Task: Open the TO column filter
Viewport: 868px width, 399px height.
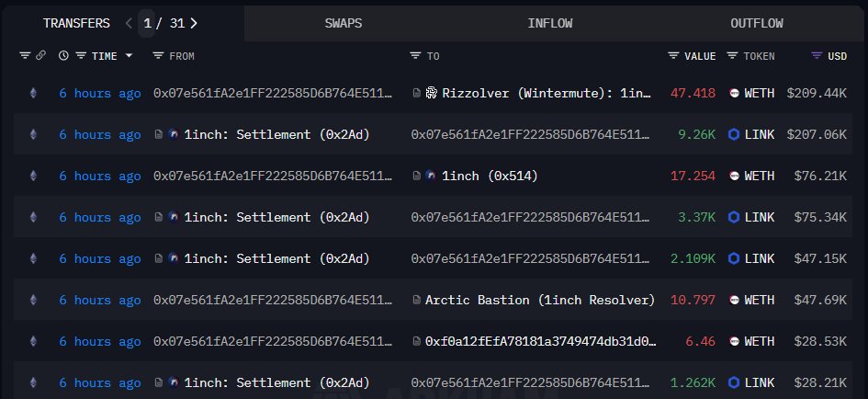Action: pyautogui.click(x=415, y=55)
